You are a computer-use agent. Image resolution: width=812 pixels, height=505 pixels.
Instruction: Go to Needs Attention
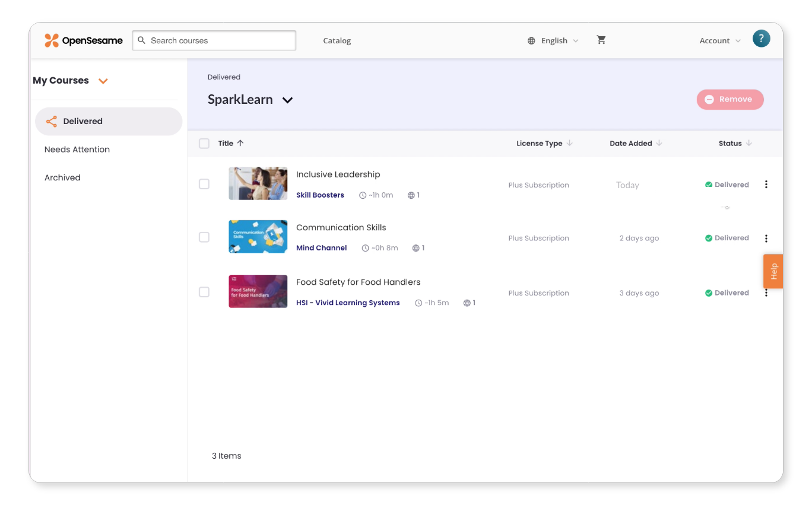[x=77, y=150]
